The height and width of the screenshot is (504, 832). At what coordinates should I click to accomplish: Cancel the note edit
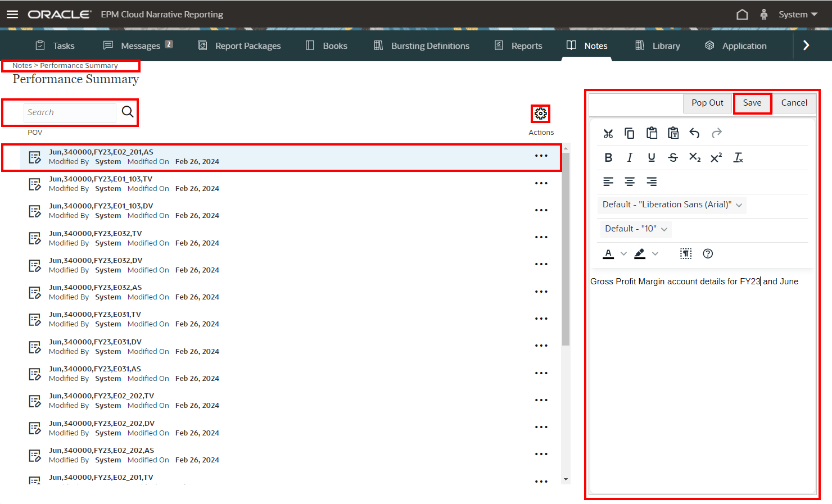click(x=794, y=103)
